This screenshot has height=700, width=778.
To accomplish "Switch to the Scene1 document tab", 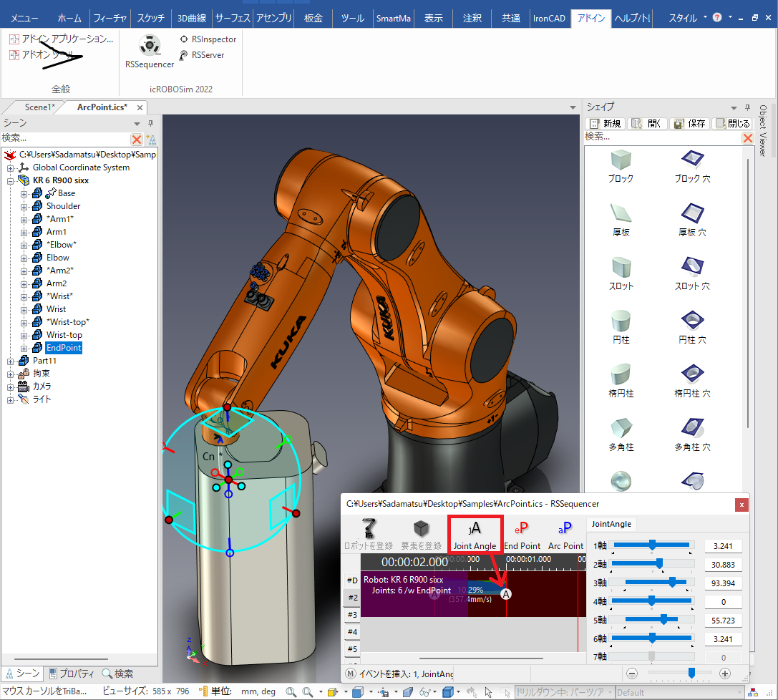I will pos(39,107).
